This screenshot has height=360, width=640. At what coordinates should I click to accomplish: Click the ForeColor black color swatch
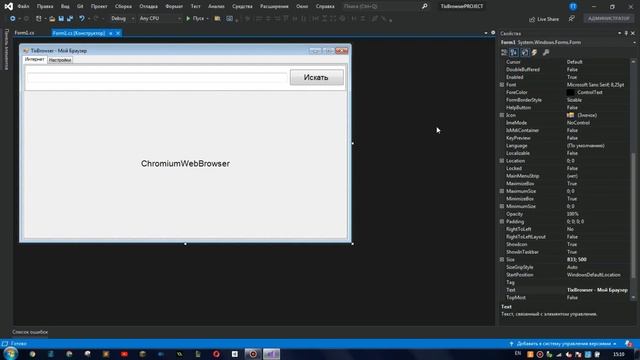coord(570,92)
